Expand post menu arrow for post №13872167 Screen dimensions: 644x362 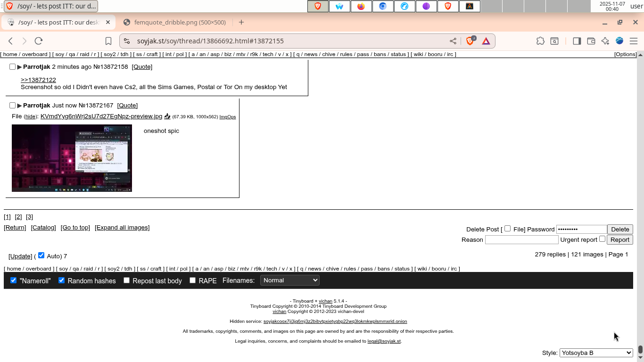pyautogui.click(x=19, y=106)
